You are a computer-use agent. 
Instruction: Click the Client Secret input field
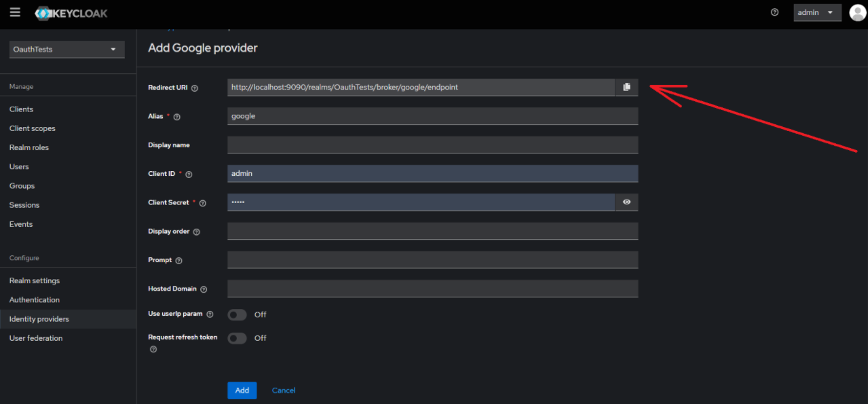pos(421,202)
